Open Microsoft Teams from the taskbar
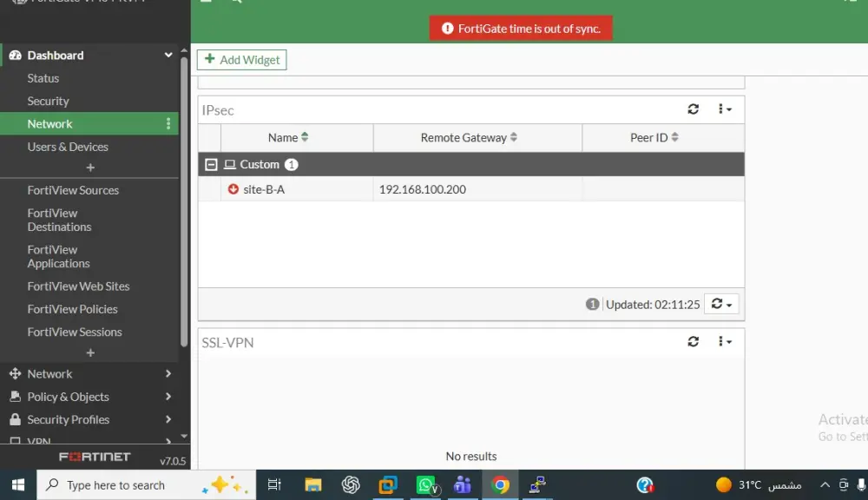The width and height of the screenshot is (868, 500). click(463, 485)
